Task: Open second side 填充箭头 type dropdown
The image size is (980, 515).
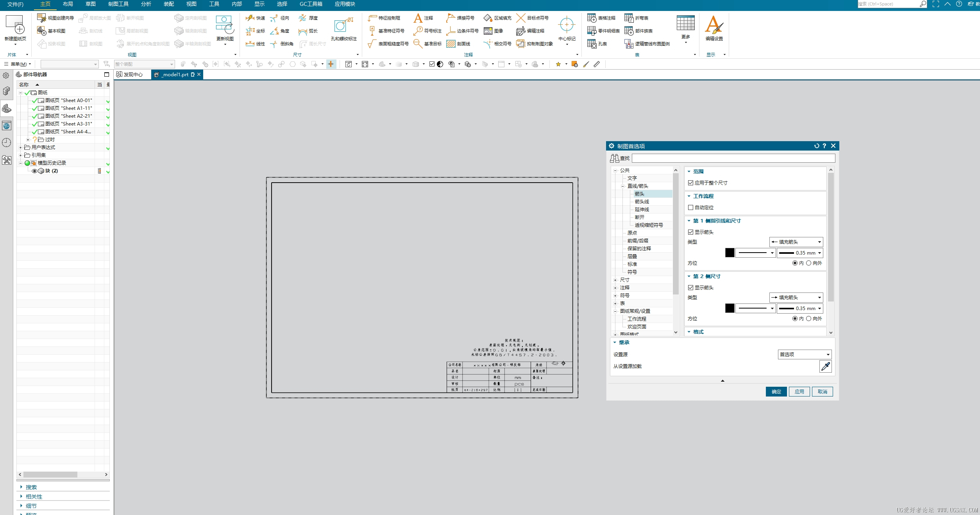Action: tap(796, 298)
